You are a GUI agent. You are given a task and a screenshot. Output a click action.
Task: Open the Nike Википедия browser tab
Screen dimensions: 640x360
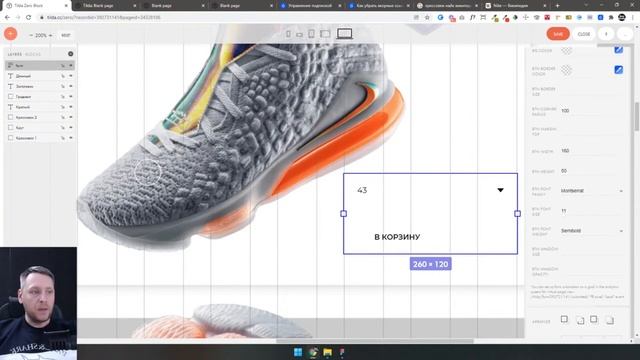(x=515, y=6)
